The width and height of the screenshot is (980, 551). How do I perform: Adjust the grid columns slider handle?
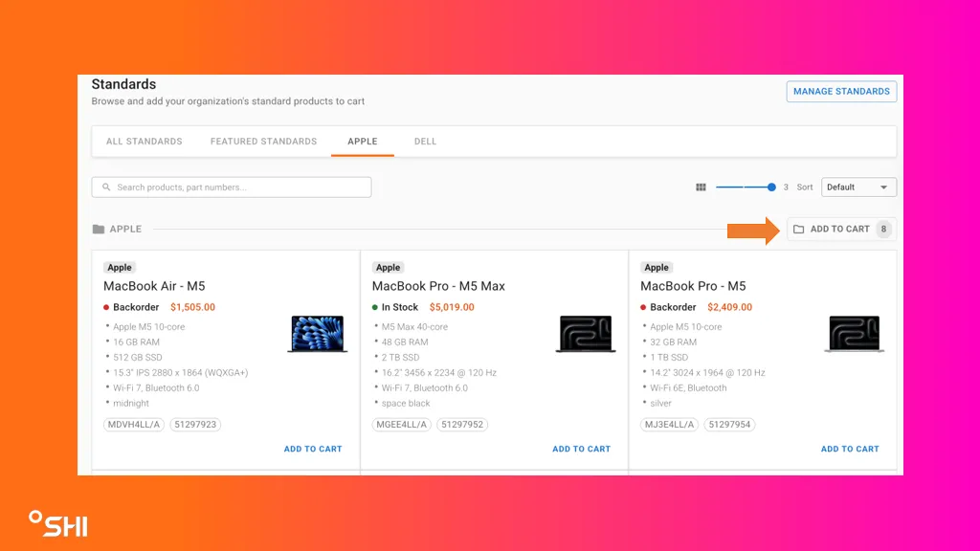click(771, 187)
